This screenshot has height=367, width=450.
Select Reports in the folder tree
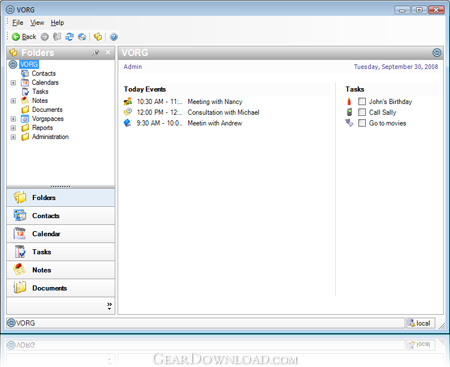tap(42, 128)
